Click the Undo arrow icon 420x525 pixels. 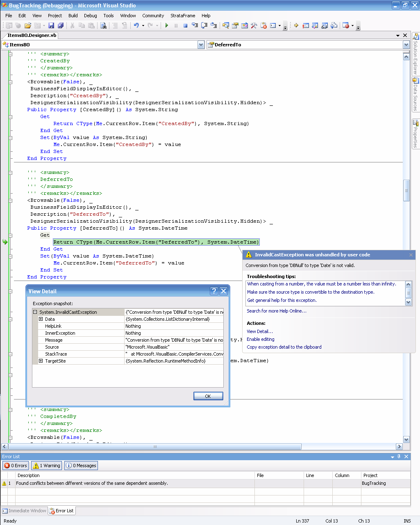(136, 25)
